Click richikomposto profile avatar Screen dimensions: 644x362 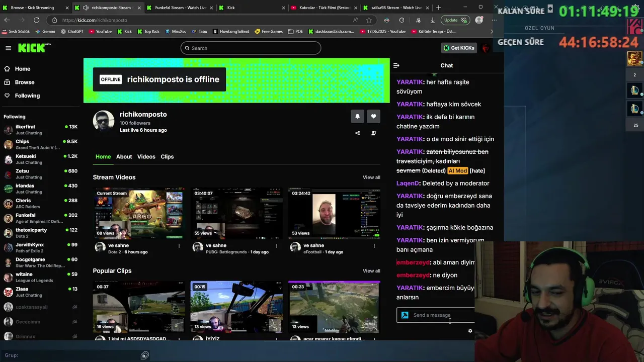(x=104, y=121)
